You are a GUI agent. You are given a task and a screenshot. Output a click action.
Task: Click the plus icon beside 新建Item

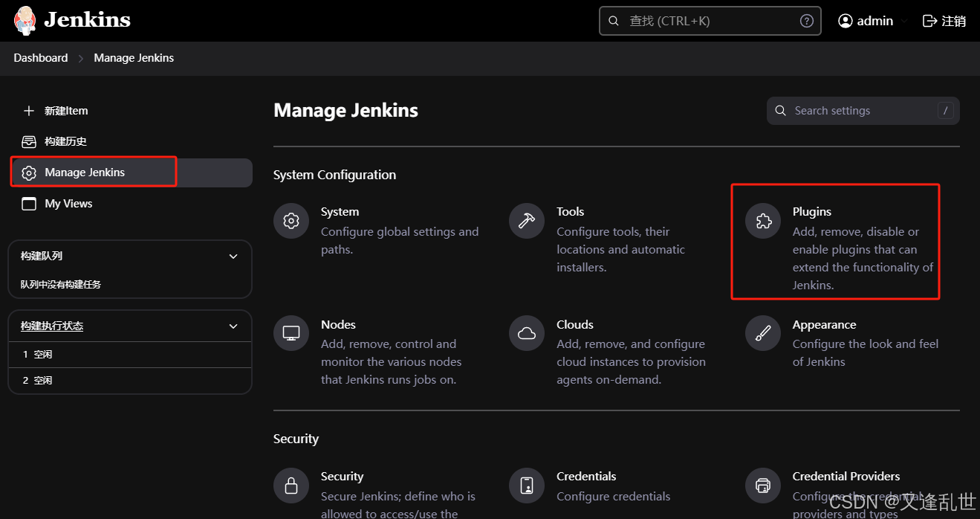[29, 111]
